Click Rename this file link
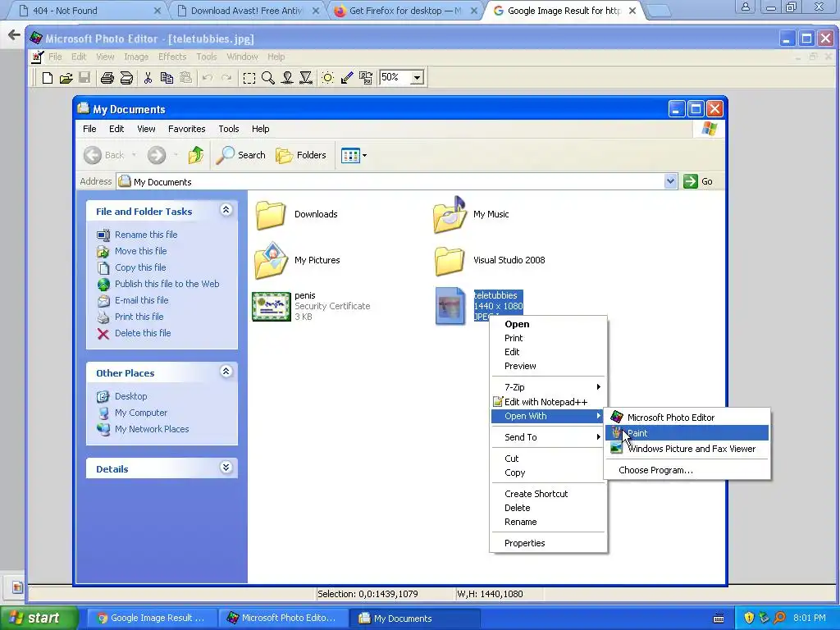Viewport: 840px width, 630px height. 146,235
